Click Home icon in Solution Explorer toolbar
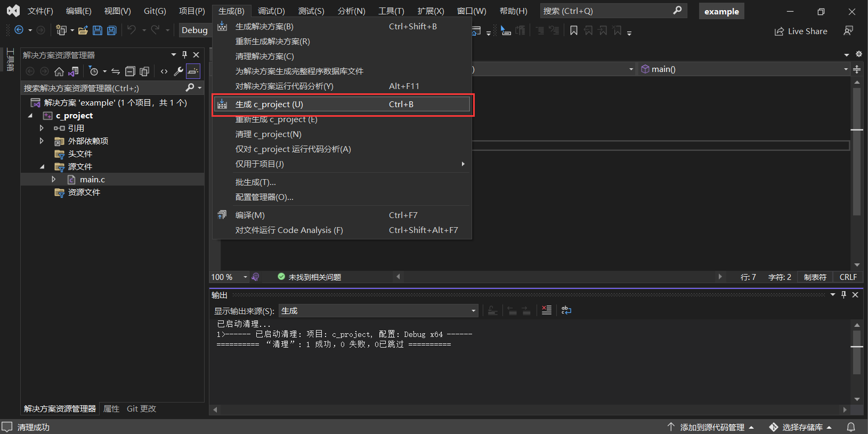 click(59, 71)
